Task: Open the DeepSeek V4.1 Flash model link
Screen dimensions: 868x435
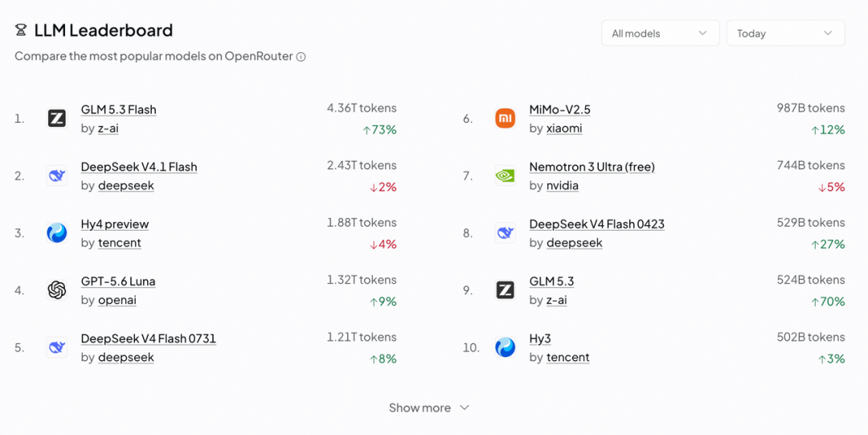Action: point(139,166)
